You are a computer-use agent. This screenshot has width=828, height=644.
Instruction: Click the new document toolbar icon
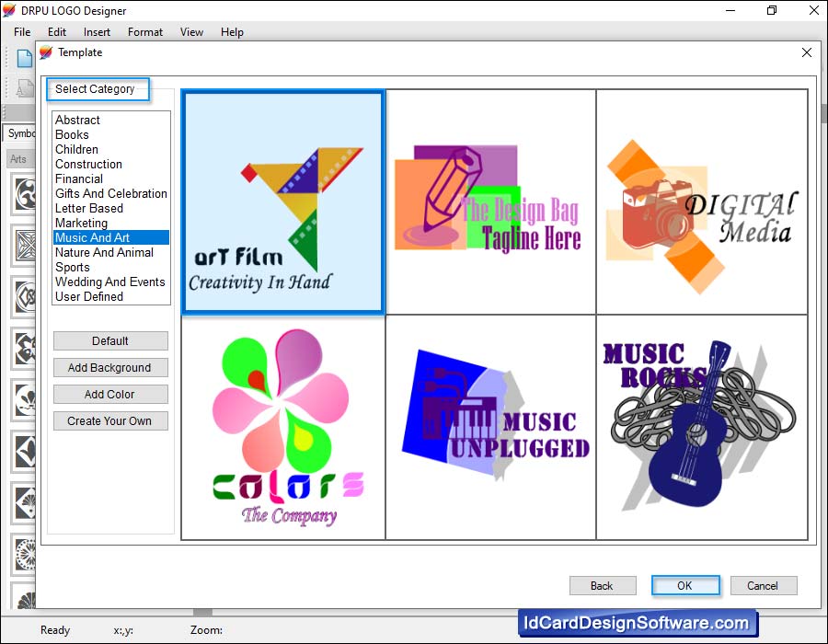tap(25, 58)
